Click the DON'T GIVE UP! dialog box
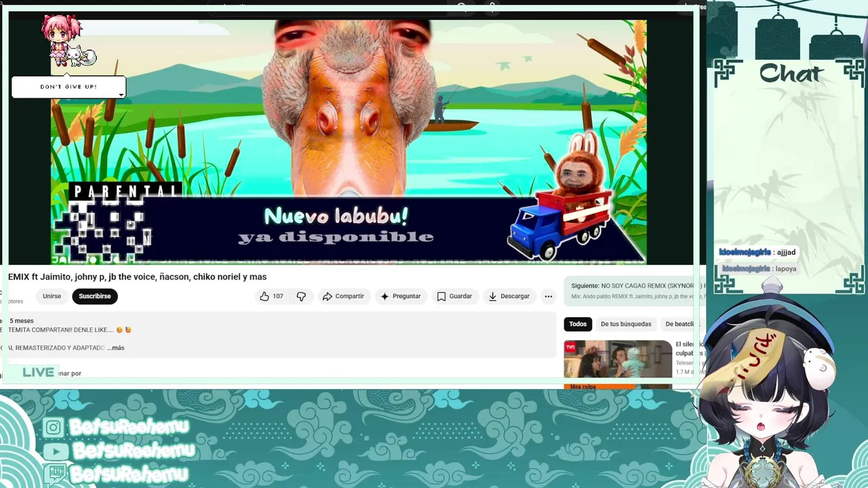868x488 pixels. pyautogui.click(x=68, y=87)
